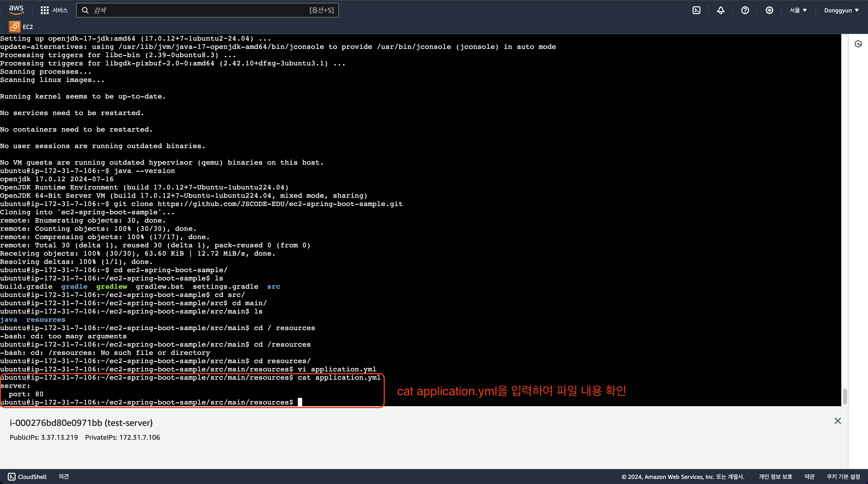868x484 pixels.
Task: Expand the Donggyun account dropdown
Action: coord(841,10)
